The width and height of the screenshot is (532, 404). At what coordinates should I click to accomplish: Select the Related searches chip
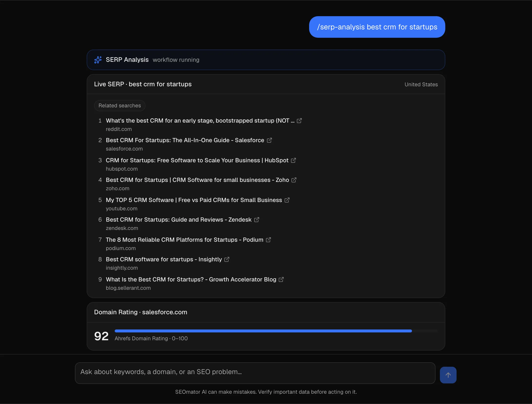tap(120, 106)
